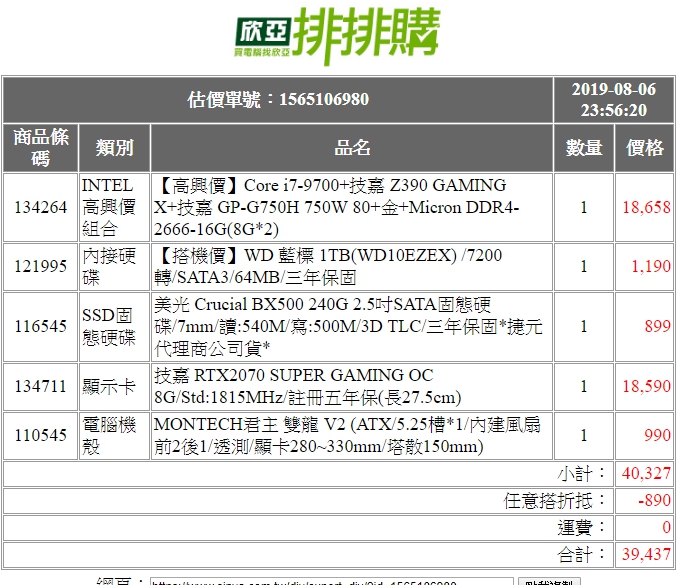
Task: Click the 運費 label
Action: click(x=581, y=527)
